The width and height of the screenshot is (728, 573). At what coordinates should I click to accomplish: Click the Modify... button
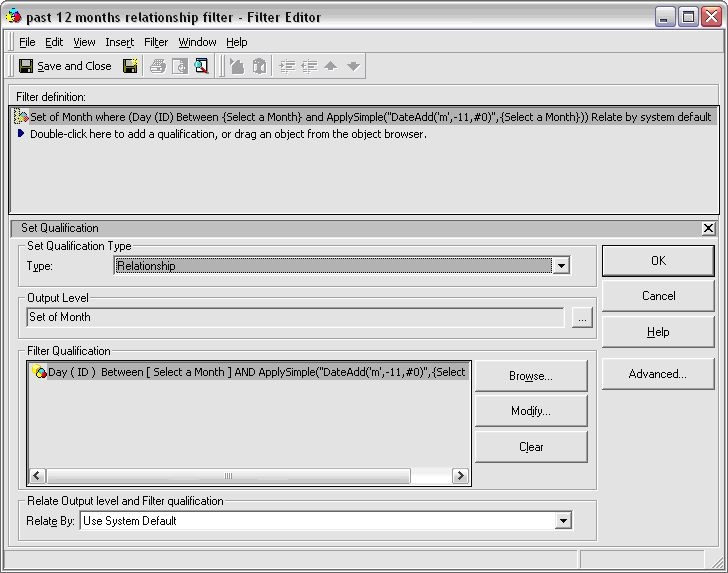pyautogui.click(x=531, y=411)
